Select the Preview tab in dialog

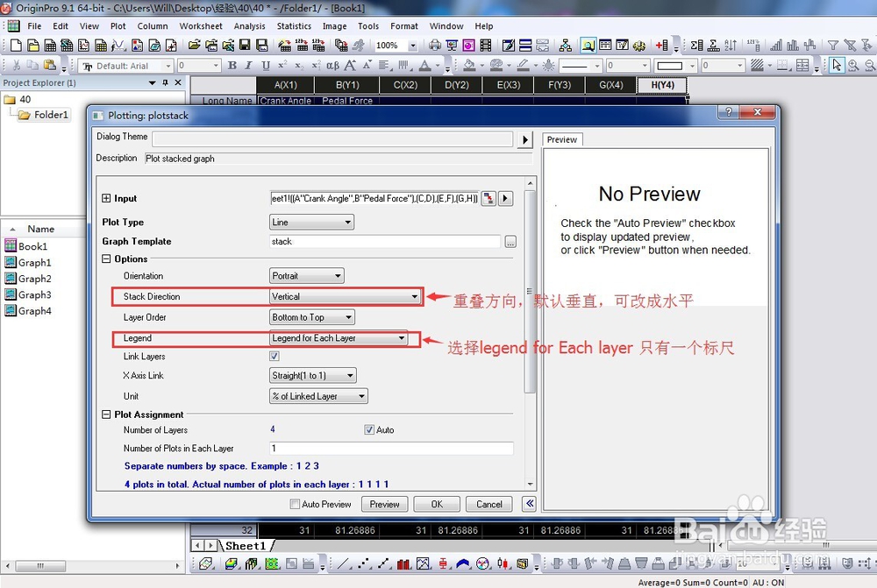[562, 139]
